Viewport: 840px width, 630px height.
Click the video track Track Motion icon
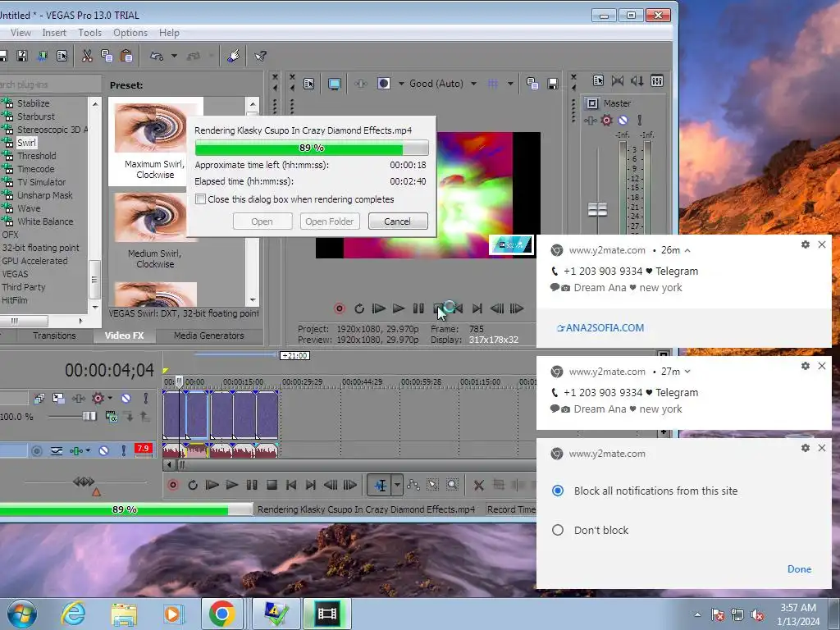[58, 398]
